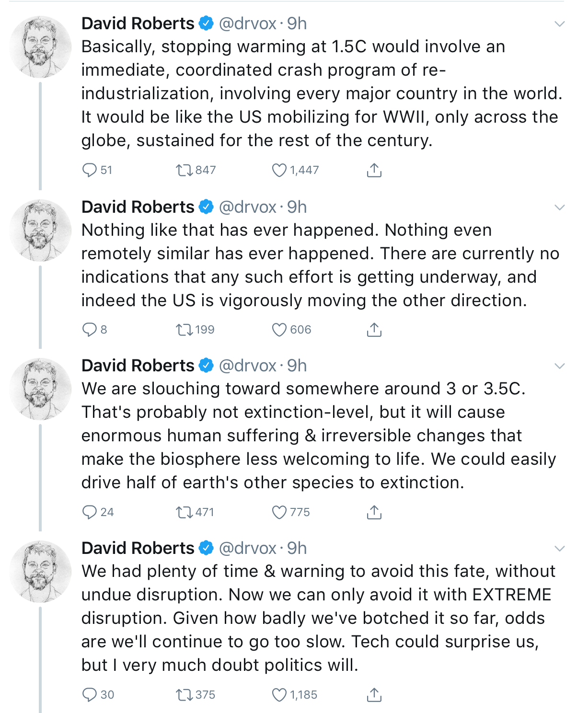The width and height of the screenshot is (588, 713).
Task: Reply to the 'Nothing like that' tweet
Action: tap(90, 330)
